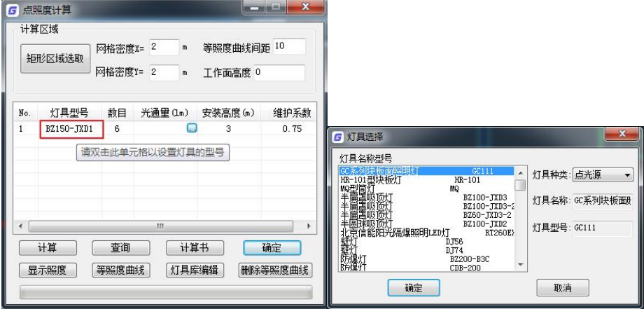Image resolution: width=644 pixels, height=309 pixels.
Task: Click the small browse button in 光通量 cell
Action: [192, 128]
